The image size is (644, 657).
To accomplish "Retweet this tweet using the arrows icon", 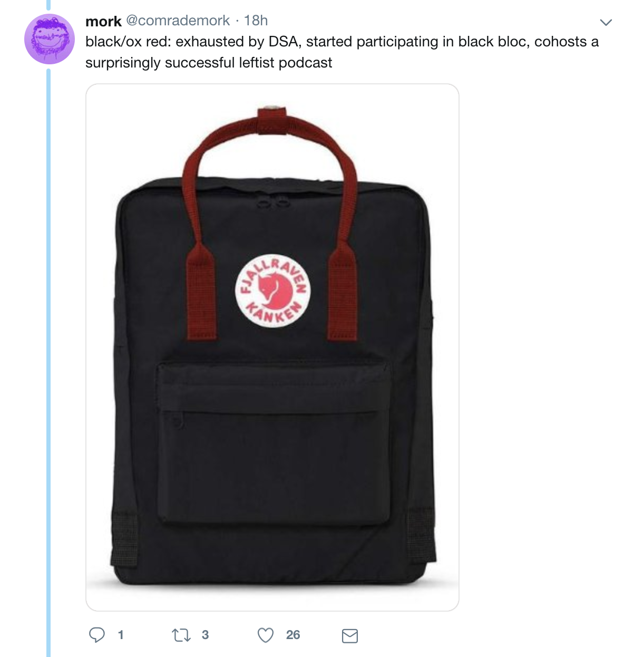I will coord(181,635).
